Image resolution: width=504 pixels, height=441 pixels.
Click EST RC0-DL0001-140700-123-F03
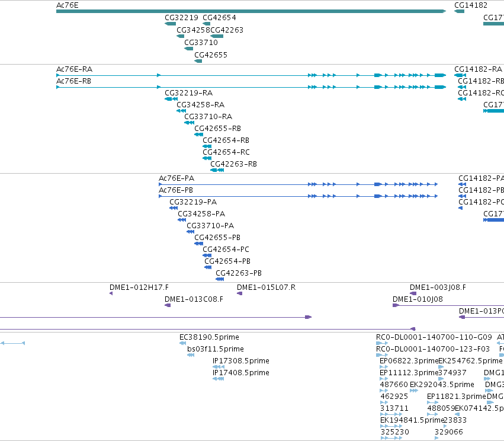pyautogui.click(x=382, y=355)
